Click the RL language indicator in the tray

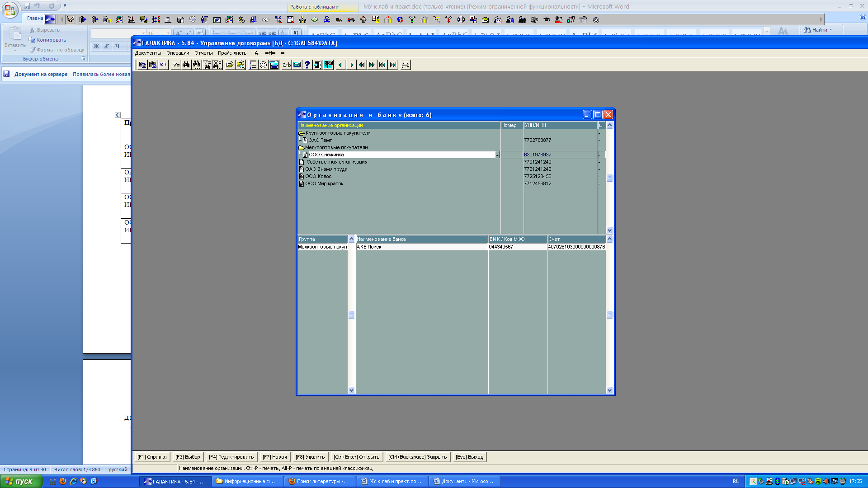[736, 481]
